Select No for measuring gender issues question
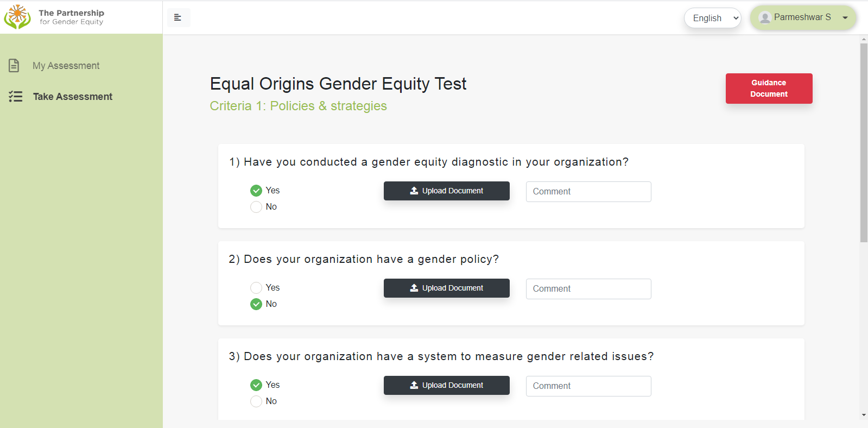 [x=256, y=401]
